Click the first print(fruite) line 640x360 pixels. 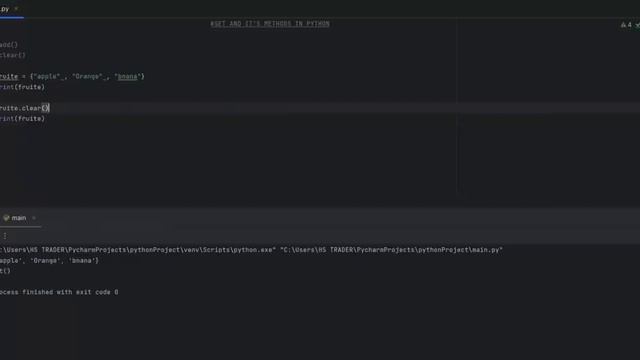22,87
